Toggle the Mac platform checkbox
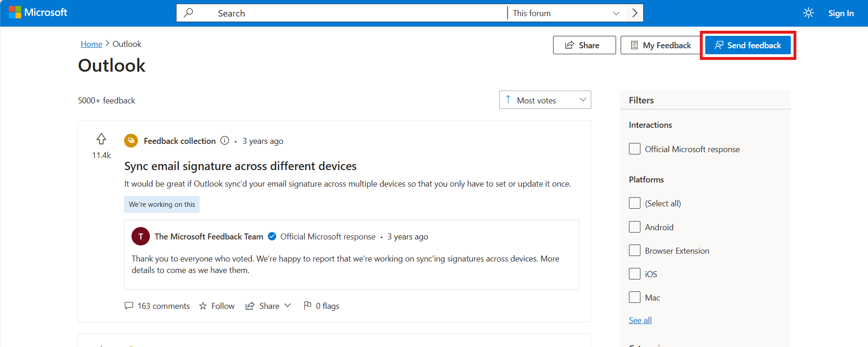 (634, 297)
